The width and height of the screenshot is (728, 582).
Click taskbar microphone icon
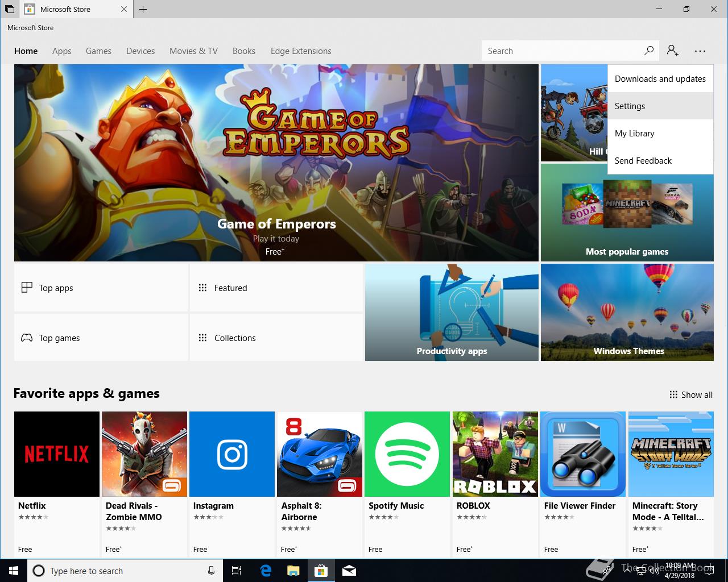click(211, 571)
